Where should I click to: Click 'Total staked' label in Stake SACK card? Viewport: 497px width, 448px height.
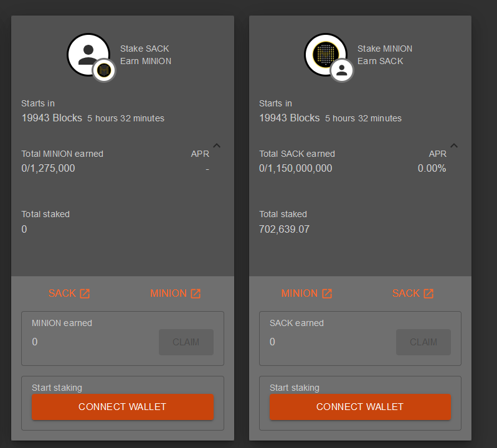click(45, 214)
